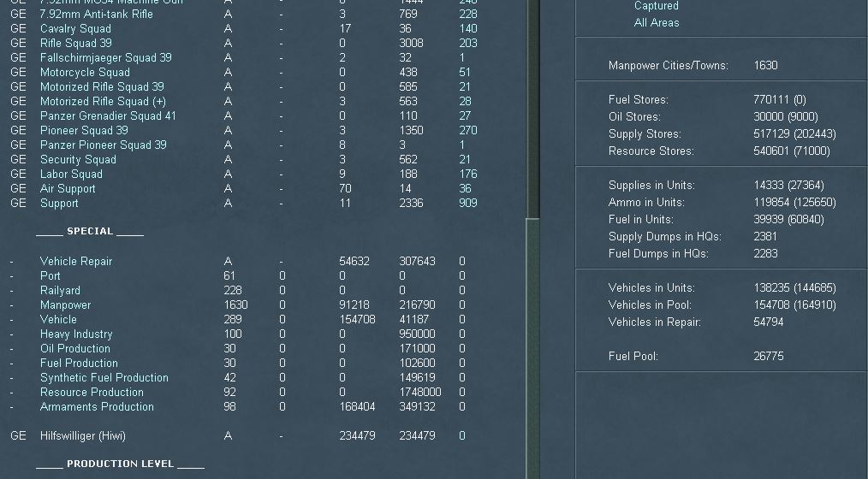This screenshot has width=868, height=479.
Task: Click the Fuel Stores label
Action: [639, 99]
